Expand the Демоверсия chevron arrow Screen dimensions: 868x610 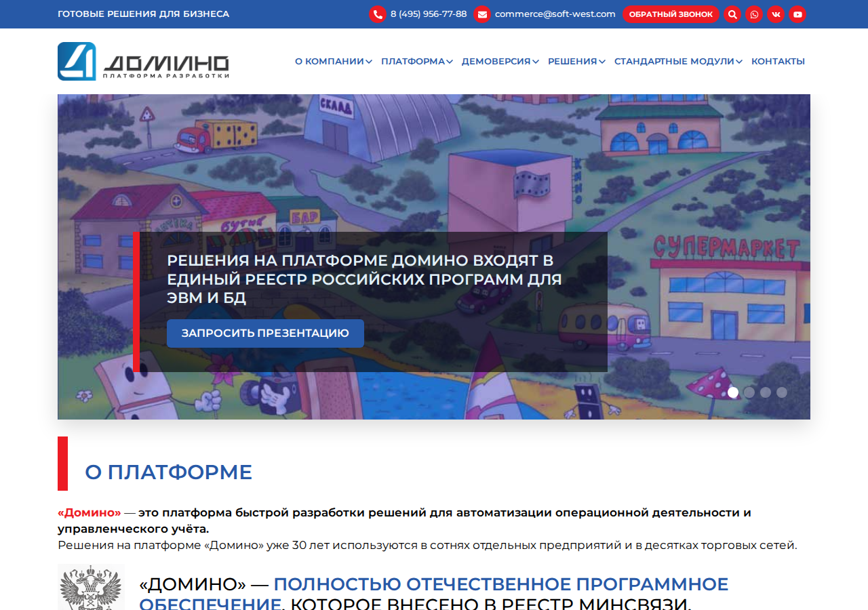tap(536, 62)
